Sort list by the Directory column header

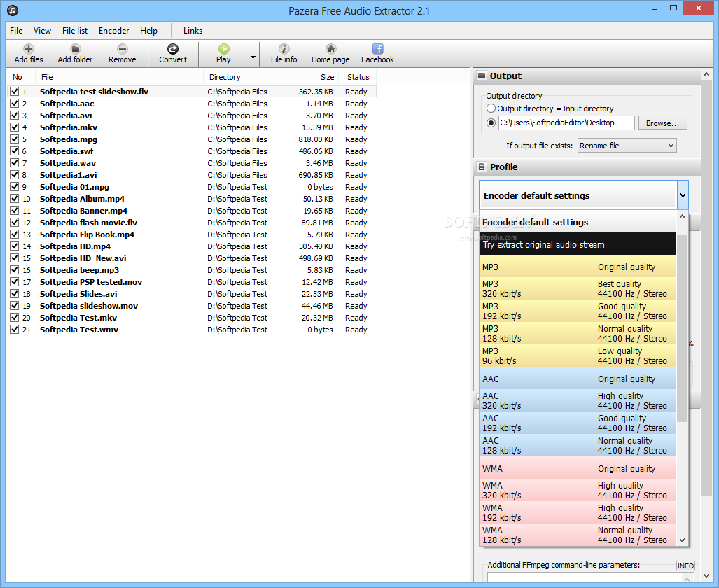pyautogui.click(x=248, y=77)
